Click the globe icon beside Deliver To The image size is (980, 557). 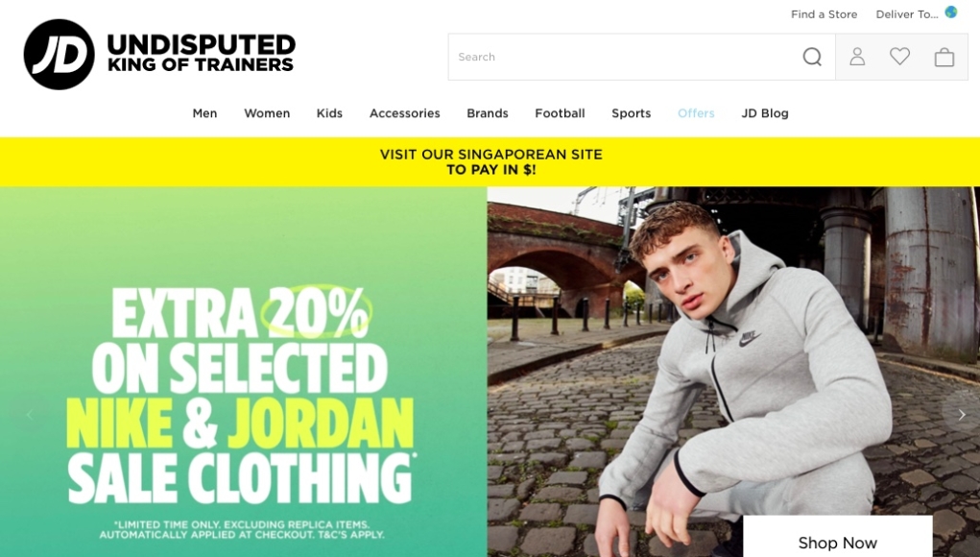950,12
